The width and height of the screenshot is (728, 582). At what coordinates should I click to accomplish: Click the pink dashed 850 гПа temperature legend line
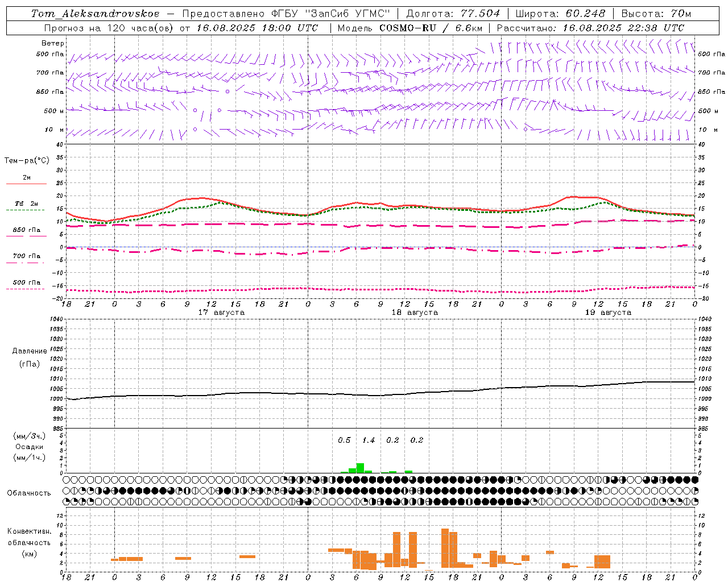click(26, 236)
